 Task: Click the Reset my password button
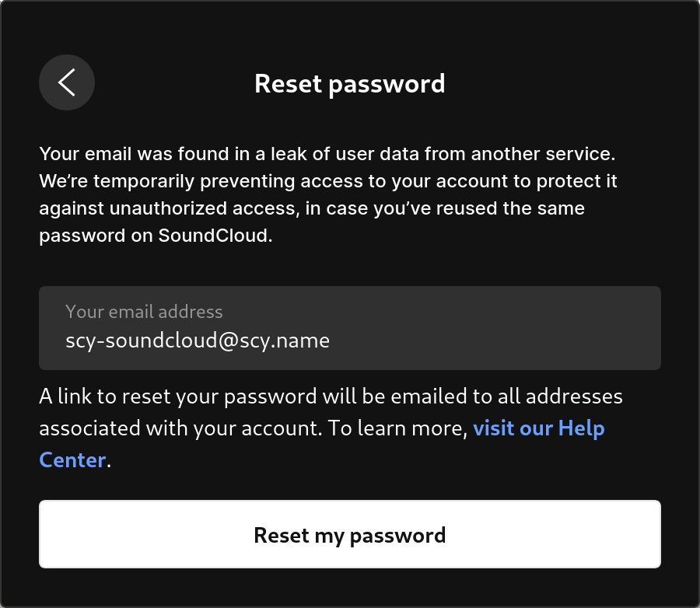[x=350, y=534]
